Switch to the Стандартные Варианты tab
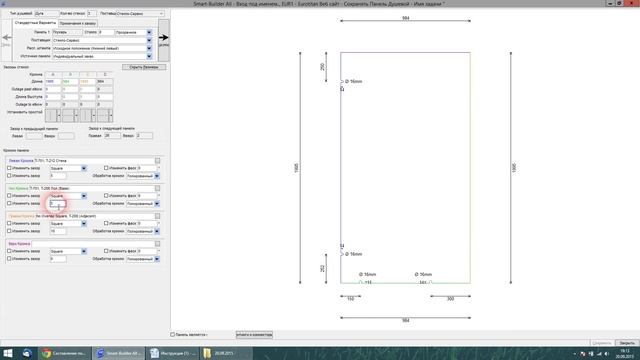 point(36,23)
